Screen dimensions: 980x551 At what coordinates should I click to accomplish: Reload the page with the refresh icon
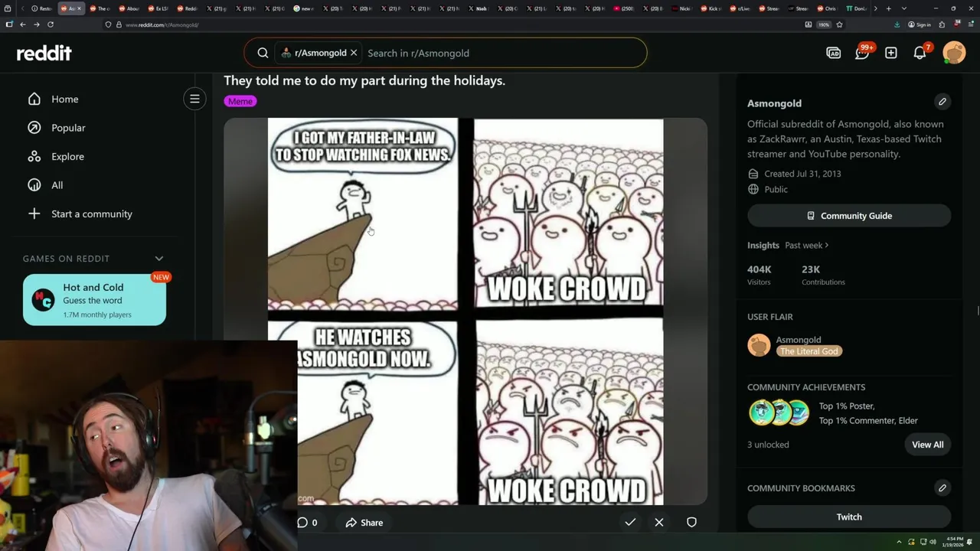tap(51, 24)
